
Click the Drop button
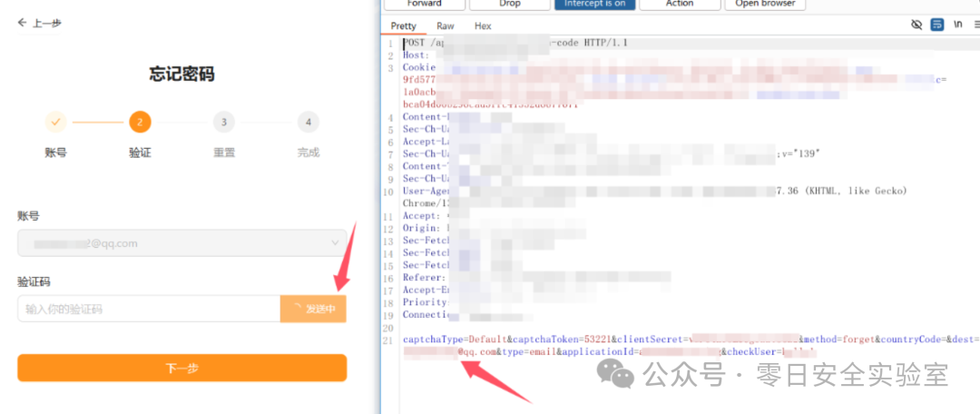(509, 4)
